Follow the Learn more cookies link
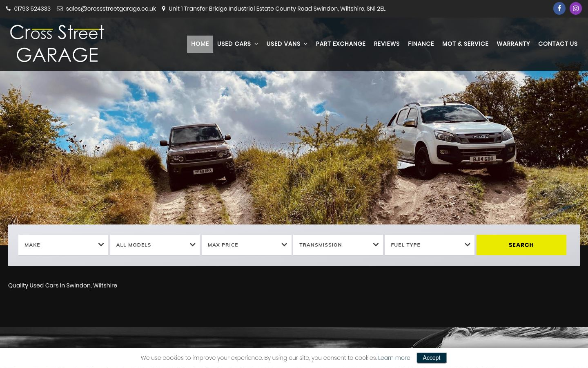Viewport: 588px width, 368px height. click(394, 358)
